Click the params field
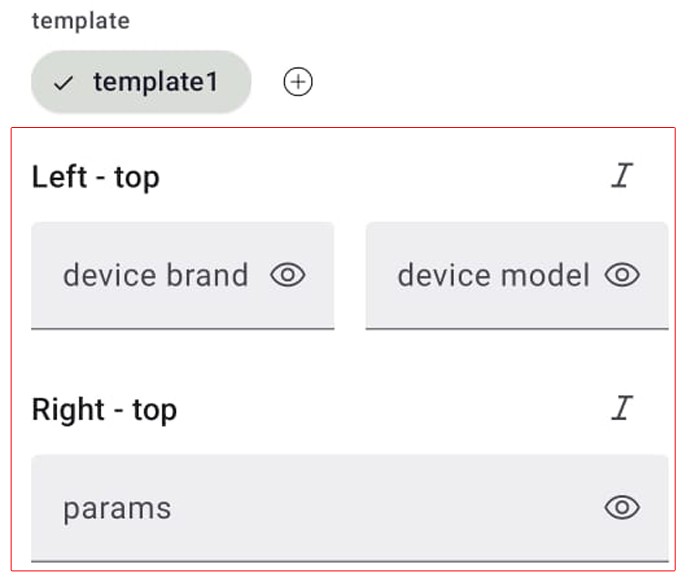This screenshot has width=700, height=582. pyautogui.click(x=350, y=508)
